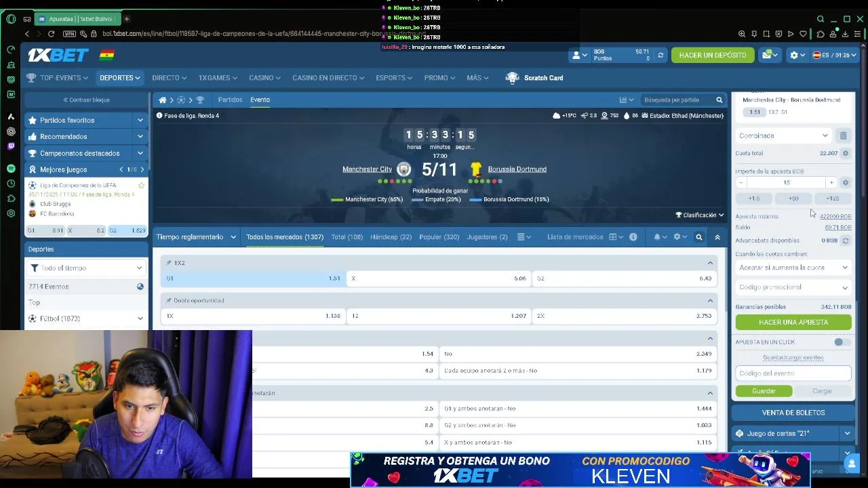
Task: Collapse the Doble oportunidad market
Action: (710, 300)
